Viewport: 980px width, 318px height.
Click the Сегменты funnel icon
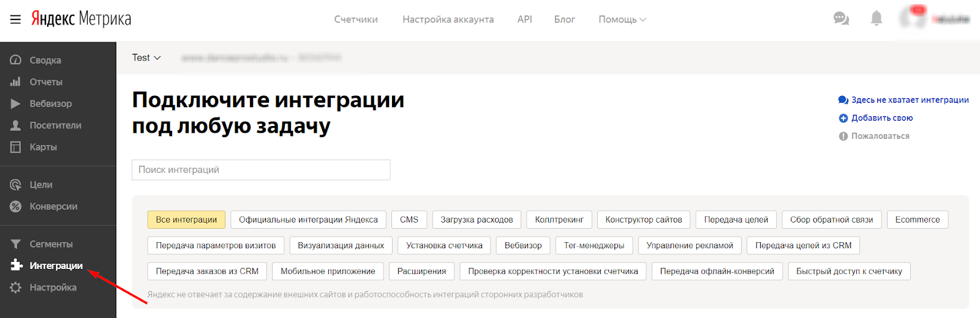[x=16, y=244]
